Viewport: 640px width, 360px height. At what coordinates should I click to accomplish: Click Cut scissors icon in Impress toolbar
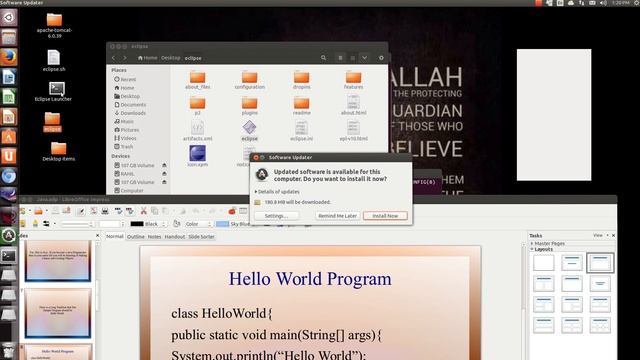[x=144, y=211]
